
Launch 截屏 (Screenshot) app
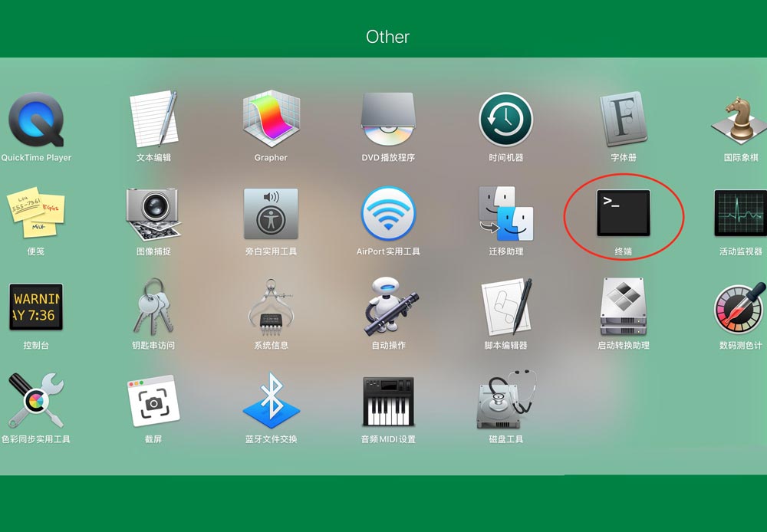[153, 401]
